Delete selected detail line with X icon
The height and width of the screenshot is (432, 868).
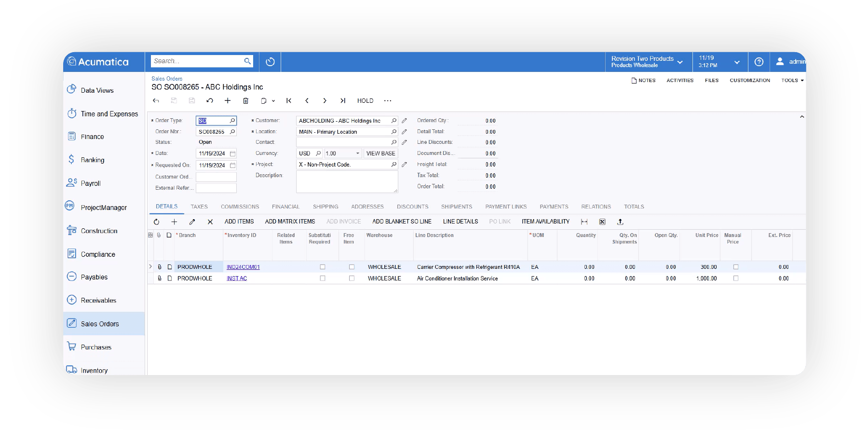(x=210, y=222)
